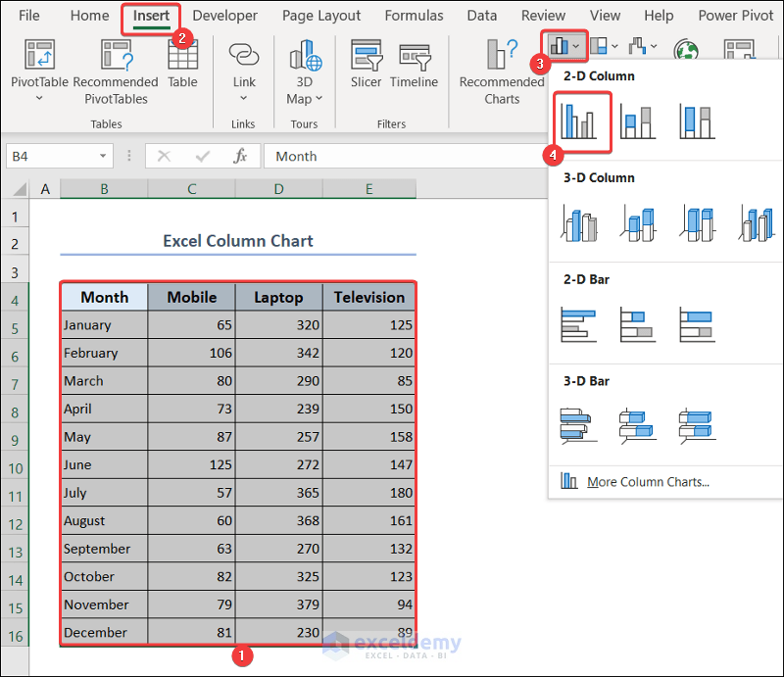Open the Power Pivot tab

[736, 16]
